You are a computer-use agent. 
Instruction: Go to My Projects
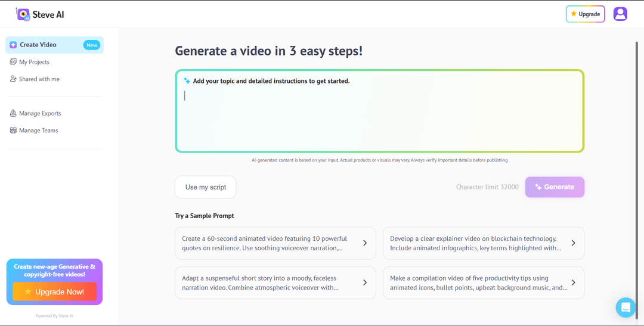click(34, 62)
